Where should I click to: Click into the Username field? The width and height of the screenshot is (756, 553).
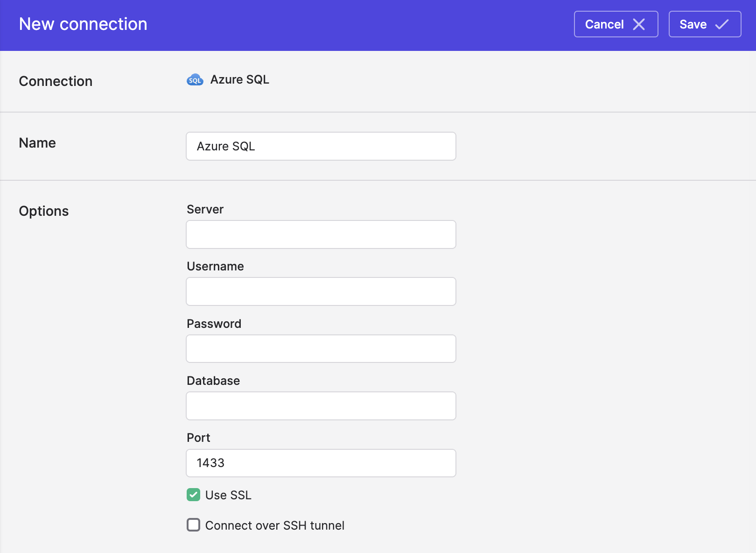[x=321, y=291]
